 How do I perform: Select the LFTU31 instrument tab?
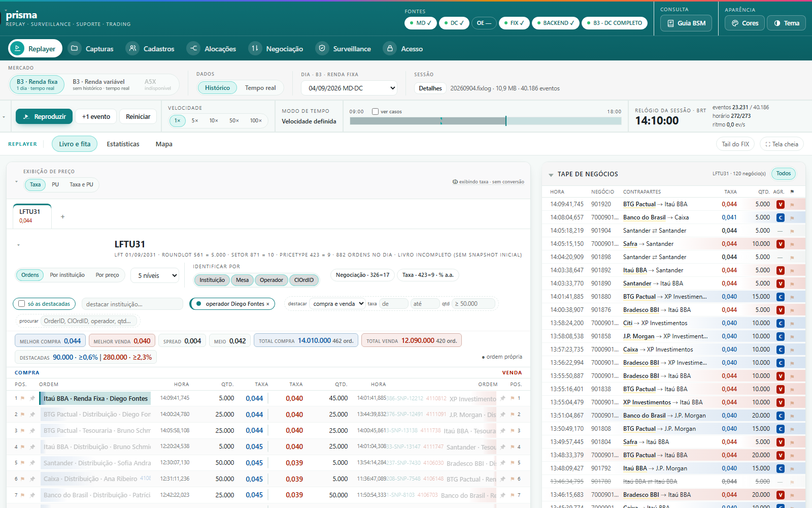click(x=32, y=216)
